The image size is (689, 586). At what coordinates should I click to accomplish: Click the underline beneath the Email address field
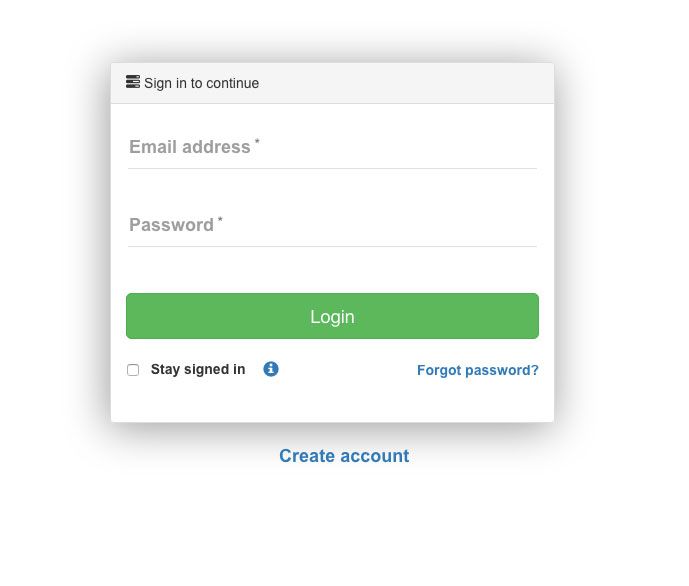point(332,168)
